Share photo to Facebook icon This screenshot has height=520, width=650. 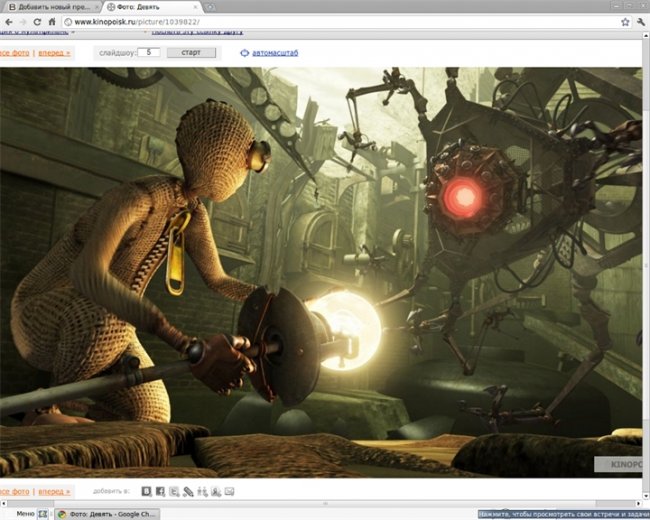coord(160,491)
